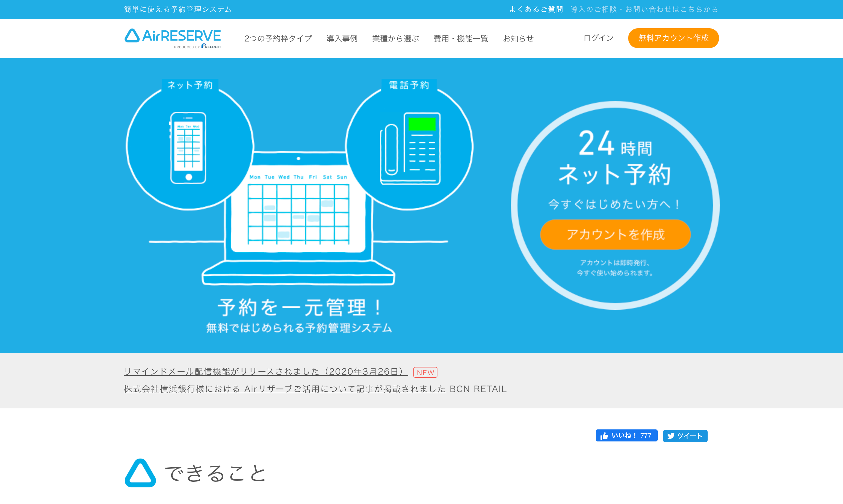Viewport: 843px width, 504px height.
Task: Click the ログイン link
Action: point(598,38)
